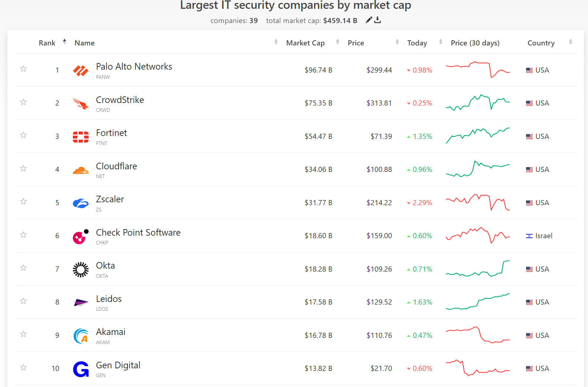Click the Israel flag for Check Point
Image resolution: width=588 pixels, height=387 pixels.
tap(529, 236)
